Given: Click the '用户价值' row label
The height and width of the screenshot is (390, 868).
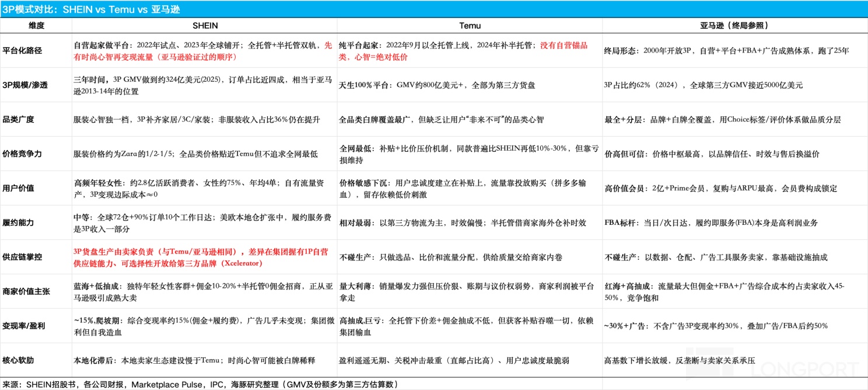Looking at the screenshot, I should coord(18,188).
